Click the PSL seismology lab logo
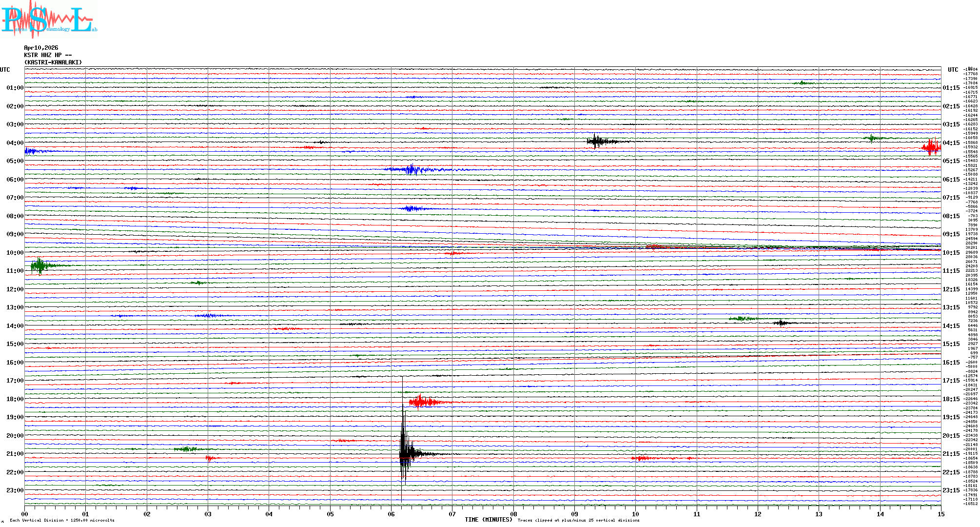This screenshot has height=527, width=980. pyautogui.click(x=49, y=20)
